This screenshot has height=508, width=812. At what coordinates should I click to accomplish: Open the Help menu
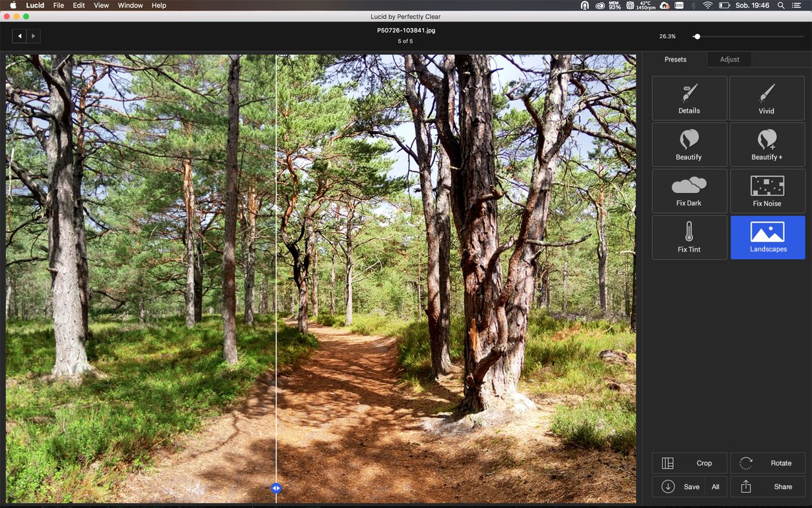(x=159, y=5)
